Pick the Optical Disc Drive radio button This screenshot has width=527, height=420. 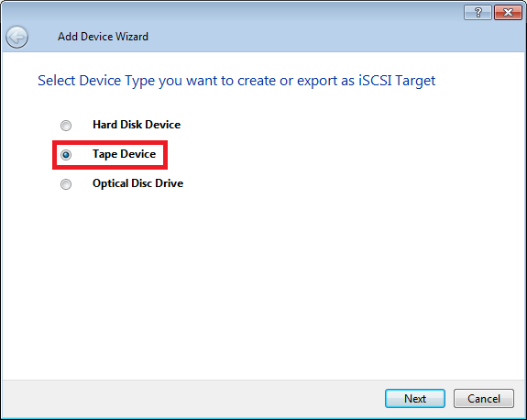coord(66,184)
